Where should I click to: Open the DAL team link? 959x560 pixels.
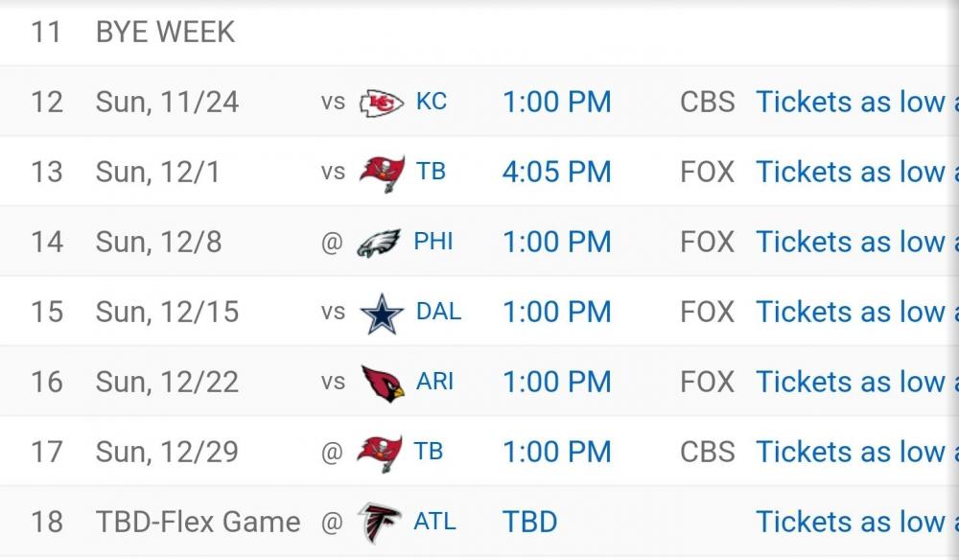click(438, 312)
